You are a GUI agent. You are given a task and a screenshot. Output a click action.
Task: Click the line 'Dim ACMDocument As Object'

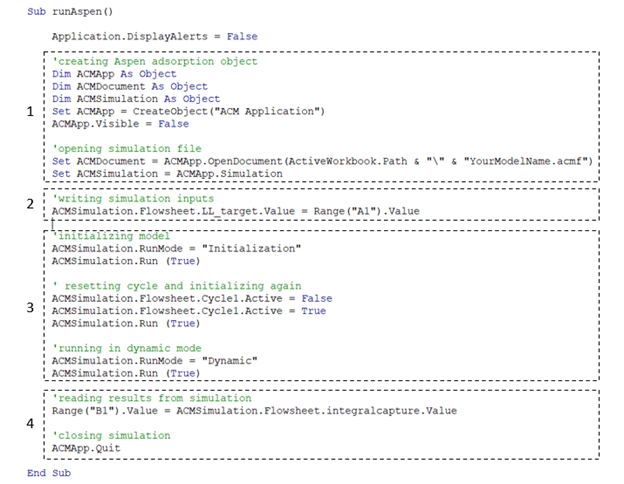pyautogui.click(x=130, y=86)
